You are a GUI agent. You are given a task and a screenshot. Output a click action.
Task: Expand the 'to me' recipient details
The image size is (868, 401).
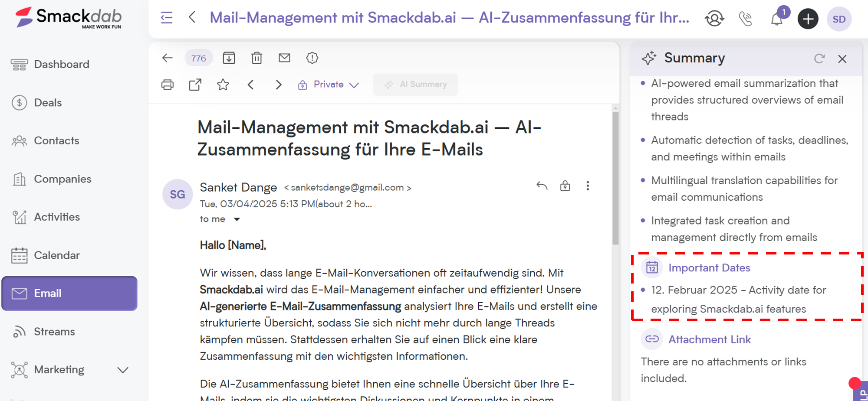237,219
